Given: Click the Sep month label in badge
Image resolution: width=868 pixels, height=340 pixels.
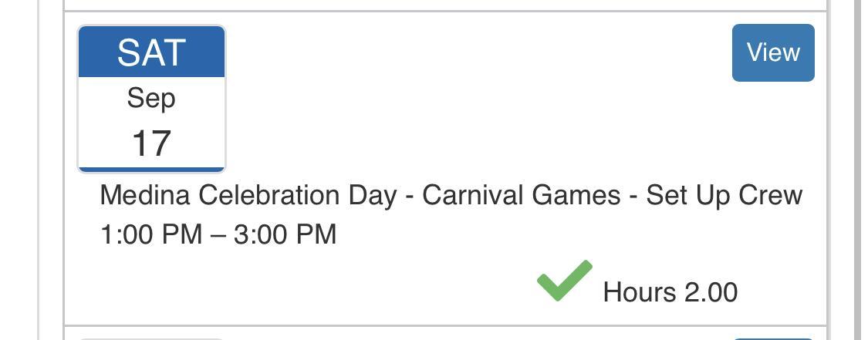Looking at the screenshot, I should click(151, 99).
